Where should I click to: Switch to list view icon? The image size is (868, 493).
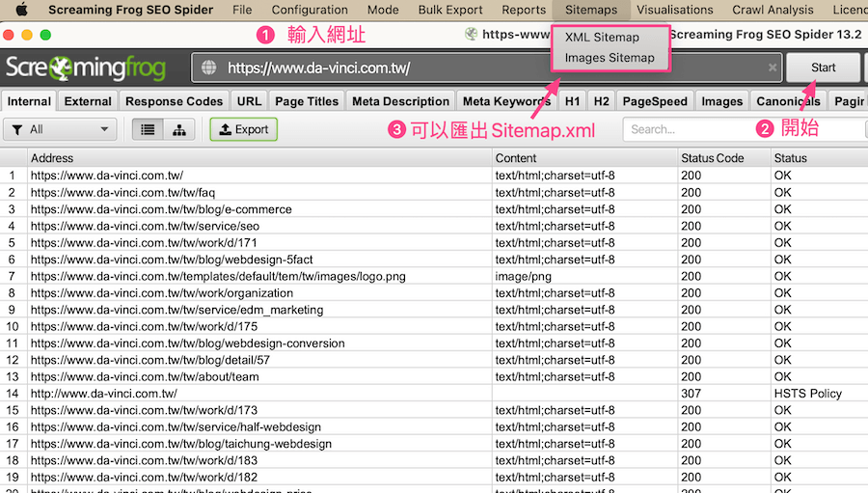pyautogui.click(x=148, y=129)
